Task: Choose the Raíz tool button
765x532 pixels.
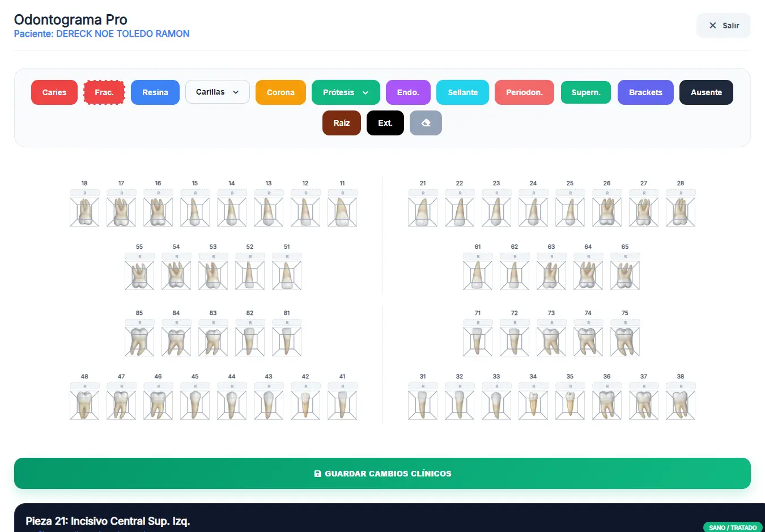Action: (x=342, y=123)
